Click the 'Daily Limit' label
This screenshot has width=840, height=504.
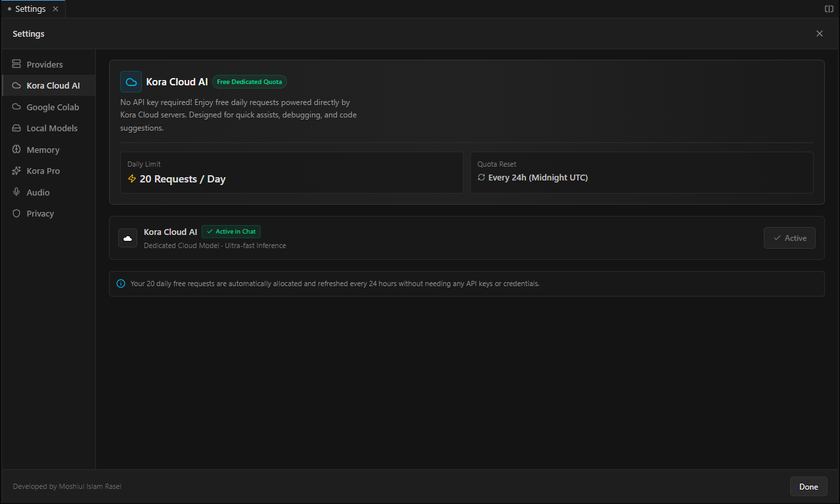pos(144,164)
